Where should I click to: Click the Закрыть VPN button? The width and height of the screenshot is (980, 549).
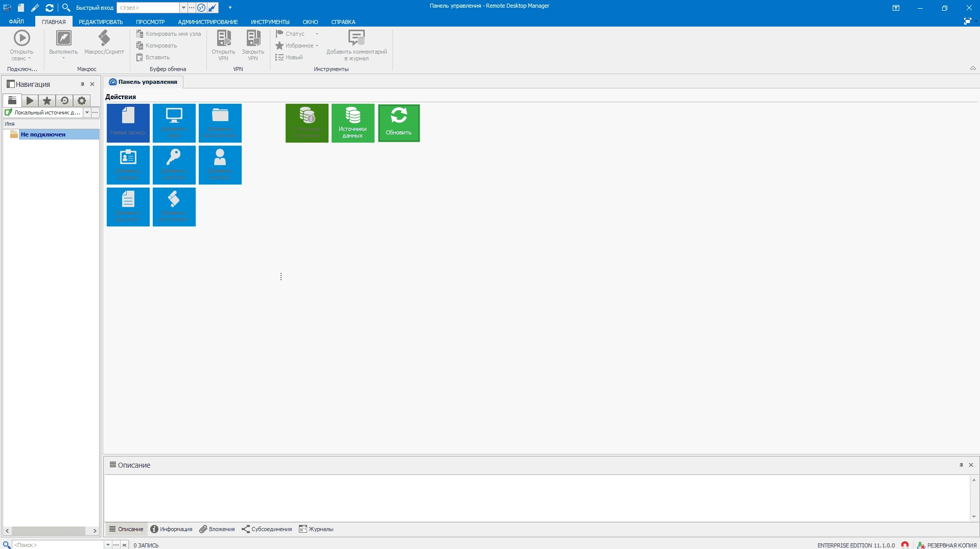253,45
